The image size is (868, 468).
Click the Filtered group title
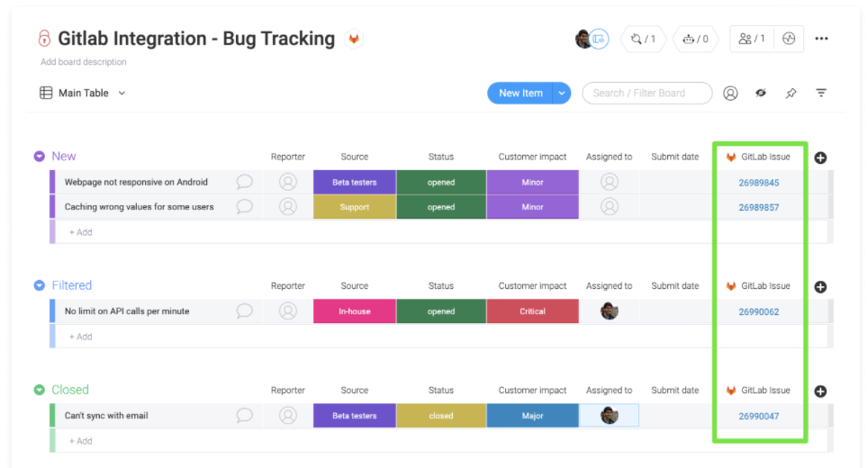tap(71, 285)
